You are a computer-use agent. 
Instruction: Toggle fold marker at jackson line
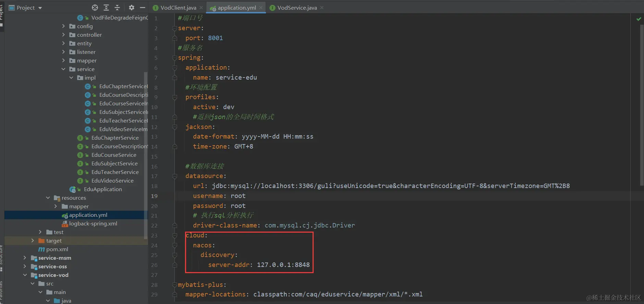point(174,127)
